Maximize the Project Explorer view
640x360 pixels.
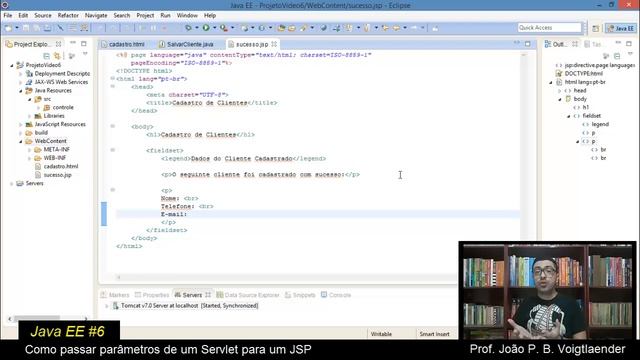tap(84, 44)
